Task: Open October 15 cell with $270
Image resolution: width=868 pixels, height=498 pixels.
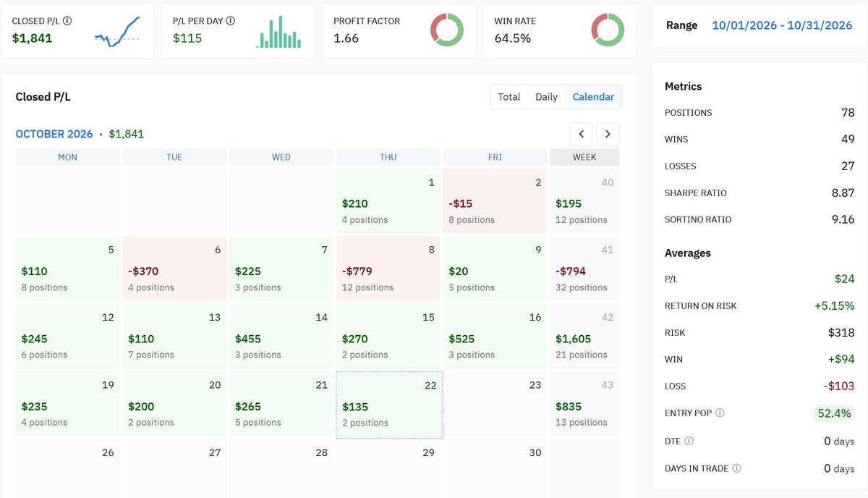Action: pos(388,336)
